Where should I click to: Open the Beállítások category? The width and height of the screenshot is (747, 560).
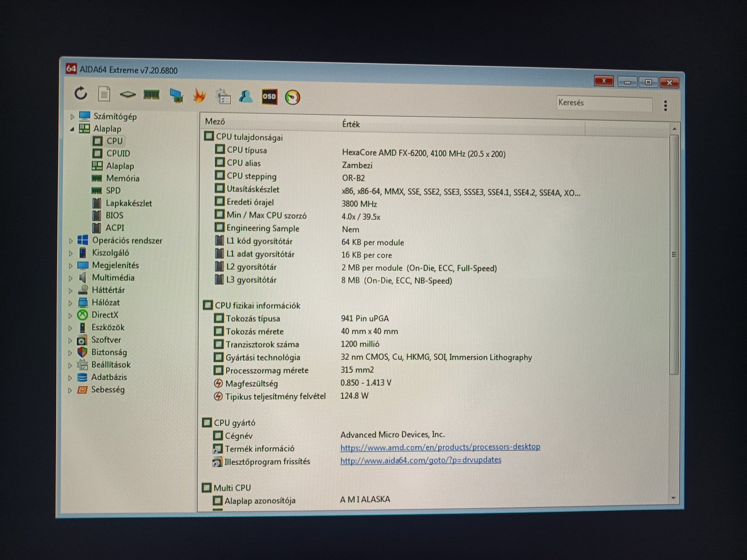pyautogui.click(x=111, y=365)
